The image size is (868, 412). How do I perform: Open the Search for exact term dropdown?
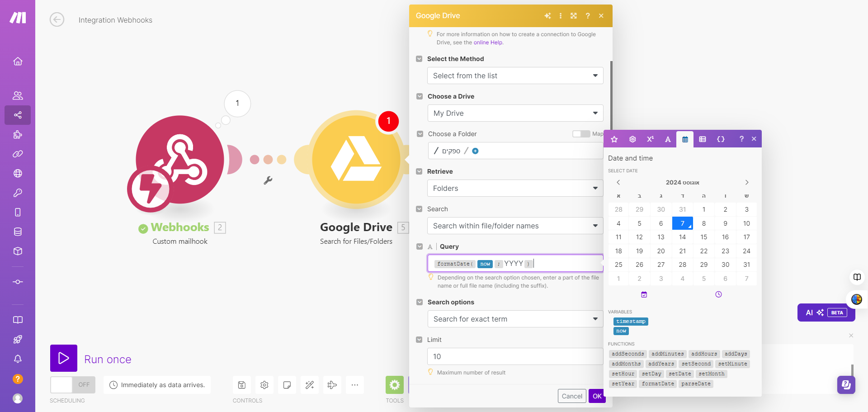pos(515,319)
